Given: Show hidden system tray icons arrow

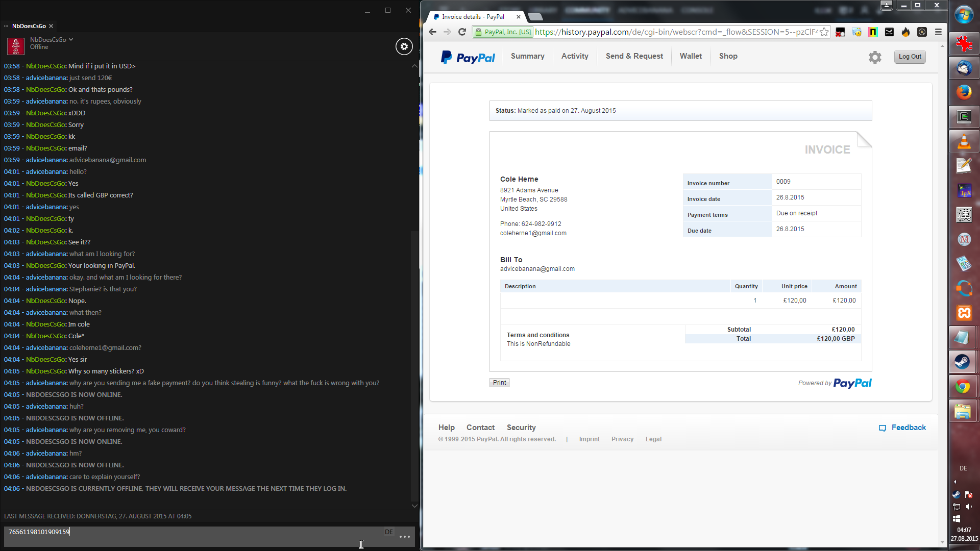Looking at the screenshot, I should [x=955, y=482].
